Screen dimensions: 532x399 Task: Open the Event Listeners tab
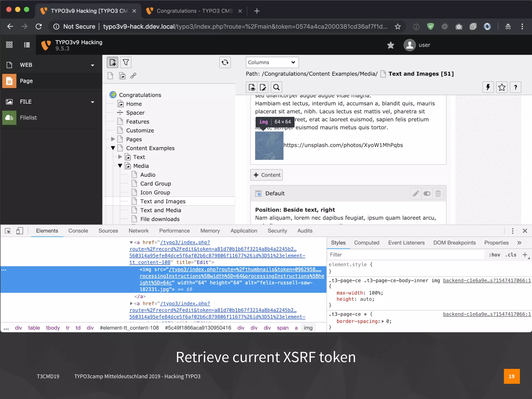[406, 243]
